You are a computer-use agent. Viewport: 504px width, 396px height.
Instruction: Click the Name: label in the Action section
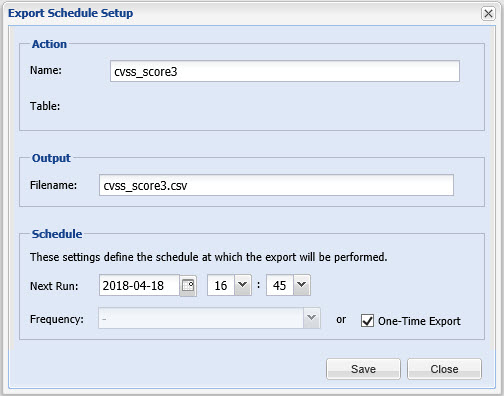tap(46, 70)
